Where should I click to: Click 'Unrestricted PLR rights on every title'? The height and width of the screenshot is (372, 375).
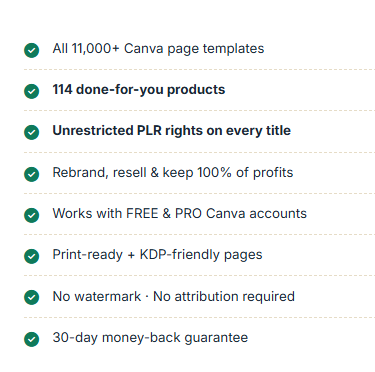tap(172, 131)
